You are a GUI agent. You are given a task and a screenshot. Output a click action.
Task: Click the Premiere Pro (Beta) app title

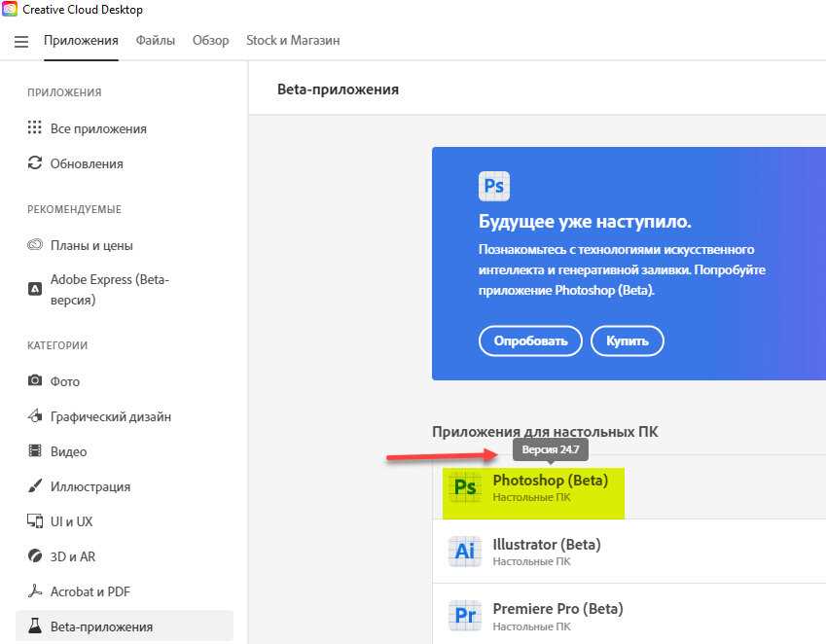tap(557, 608)
